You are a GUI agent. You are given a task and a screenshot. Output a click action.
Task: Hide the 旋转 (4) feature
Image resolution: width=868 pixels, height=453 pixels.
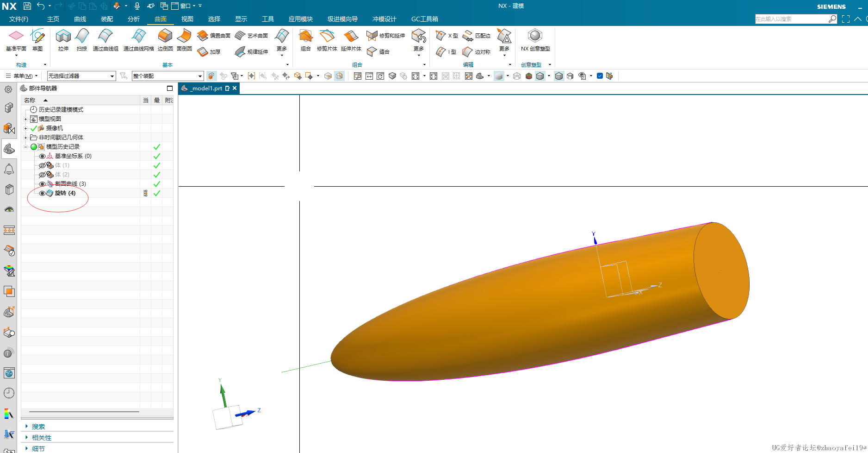click(x=42, y=193)
